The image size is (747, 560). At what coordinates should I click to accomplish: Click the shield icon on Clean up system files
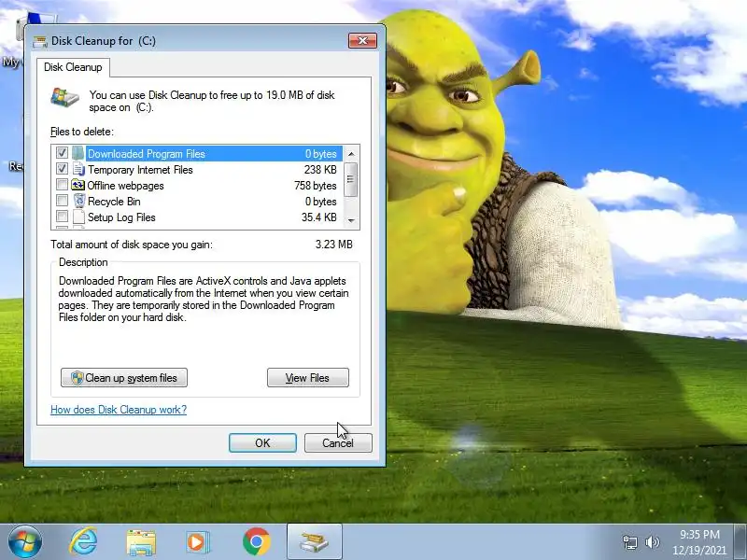point(78,378)
